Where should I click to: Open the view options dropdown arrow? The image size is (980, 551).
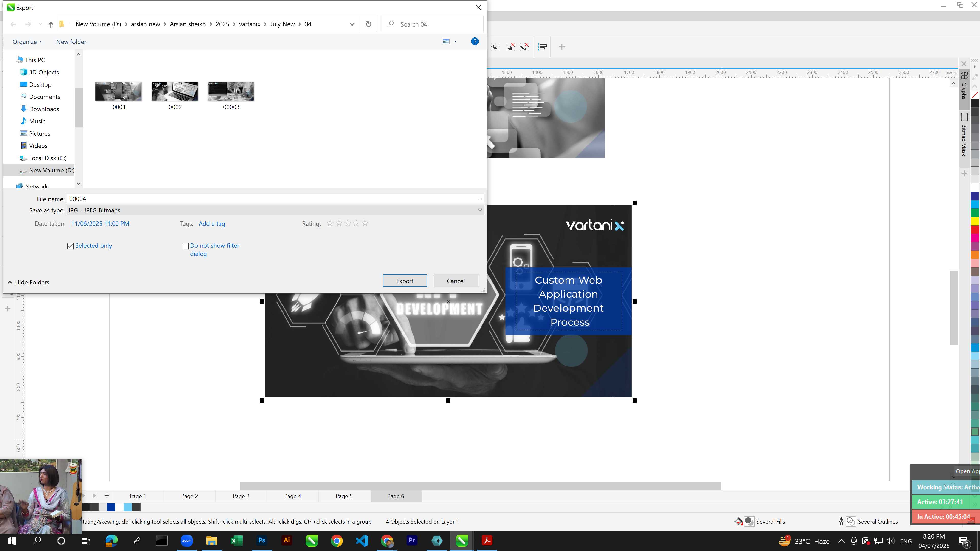pos(455,41)
